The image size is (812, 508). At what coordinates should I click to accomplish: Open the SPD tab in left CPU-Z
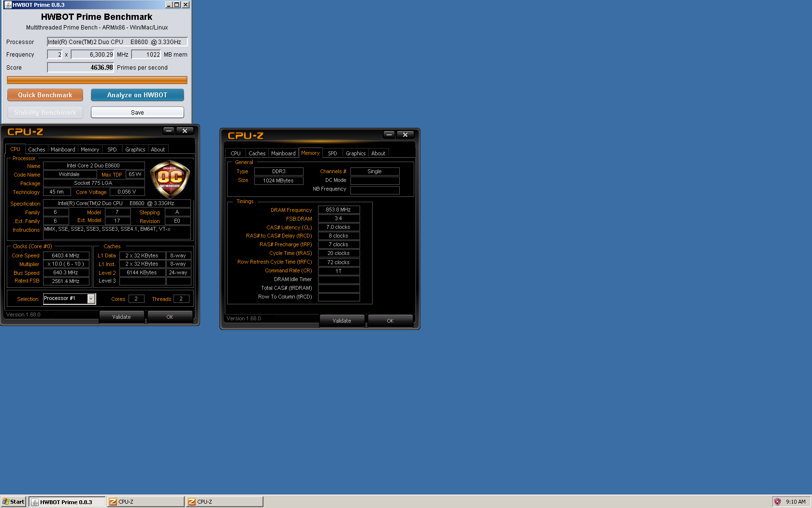[112, 149]
